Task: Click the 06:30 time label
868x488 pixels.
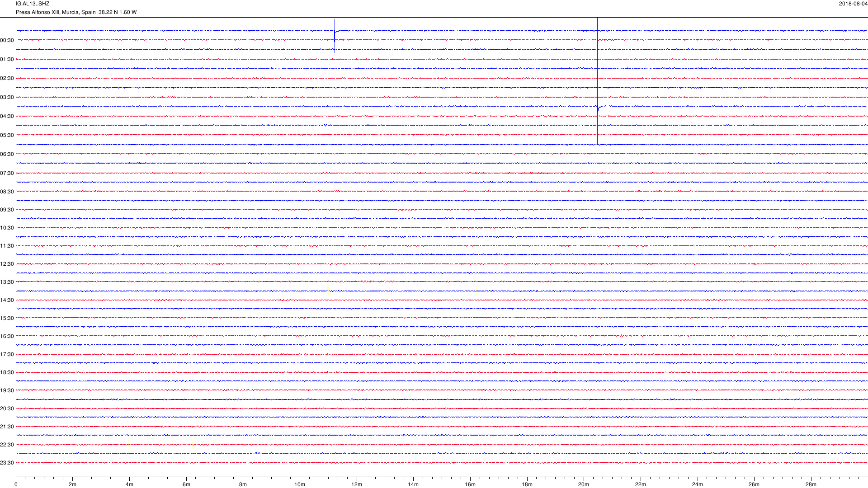Action: point(7,154)
